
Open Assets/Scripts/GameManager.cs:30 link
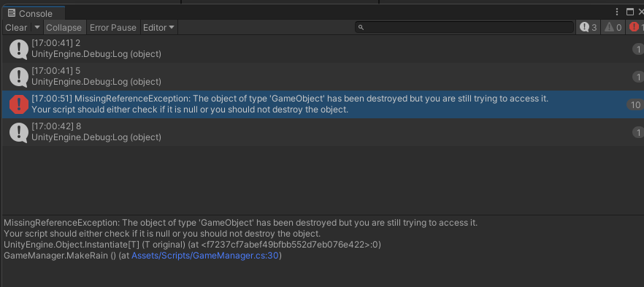point(205,256)
